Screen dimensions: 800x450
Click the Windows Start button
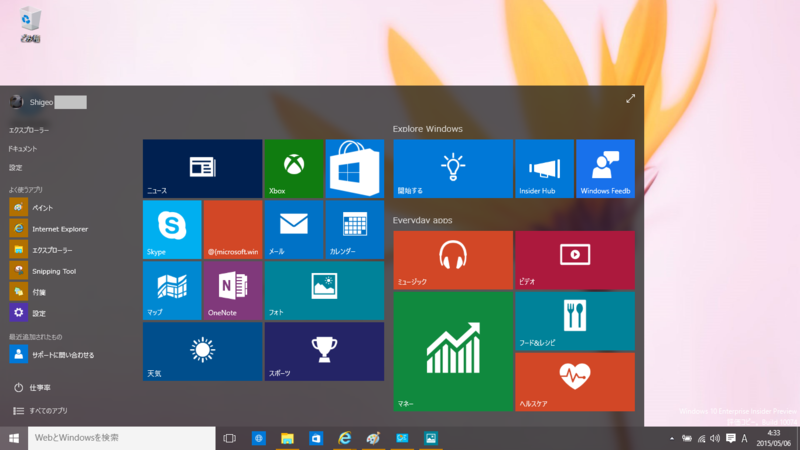14,438
